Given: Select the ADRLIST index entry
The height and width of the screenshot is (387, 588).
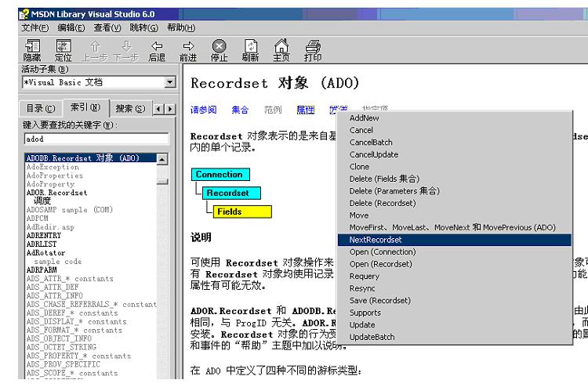Looking at the screenshot, I should click(42, 244).
